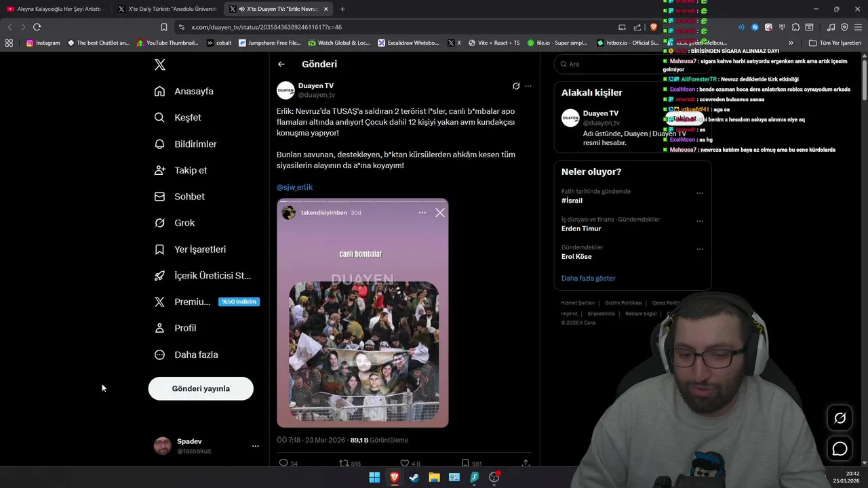Click the Duayen TV avatar on the post
Image resolution: width=868 pixels, height=488 pixels.
tap(285, 90)
